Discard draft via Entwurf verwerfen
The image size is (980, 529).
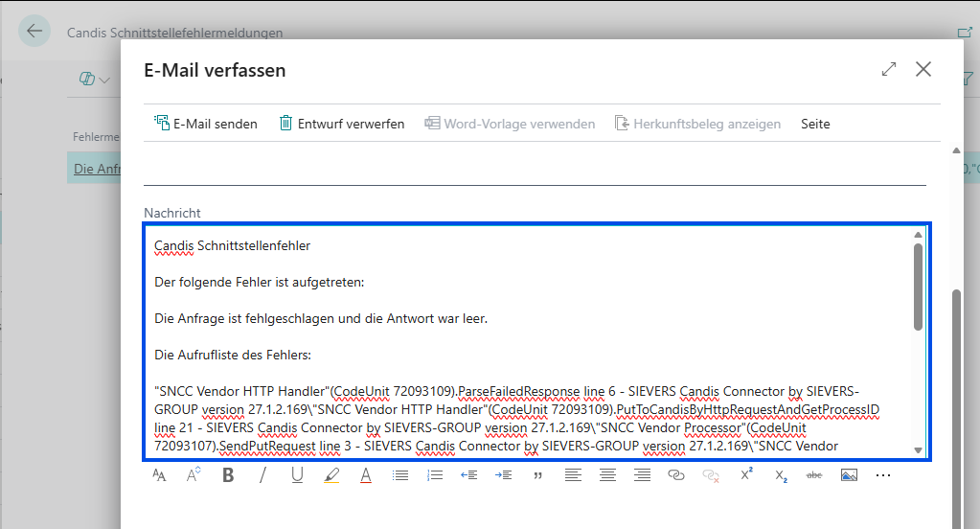coord(342,124)
